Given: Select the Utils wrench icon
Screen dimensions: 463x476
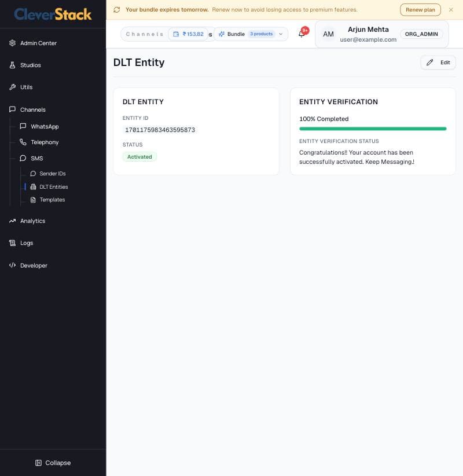Looking at the screenshot, I should [12, 87].
